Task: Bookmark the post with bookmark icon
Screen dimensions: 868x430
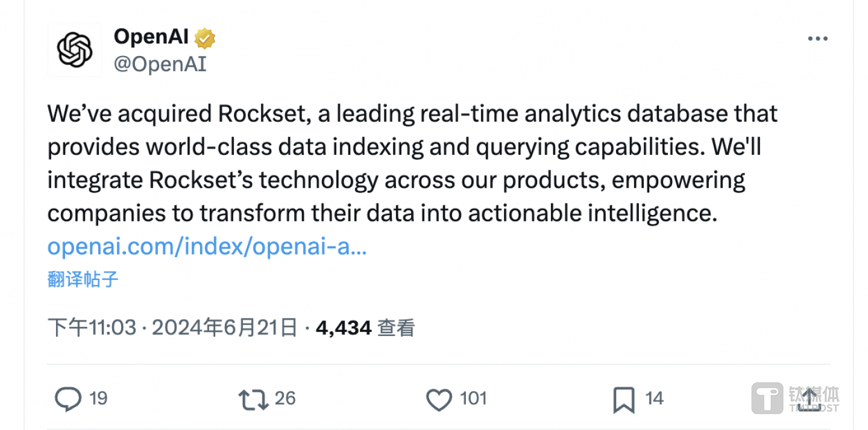Action: 623,399
